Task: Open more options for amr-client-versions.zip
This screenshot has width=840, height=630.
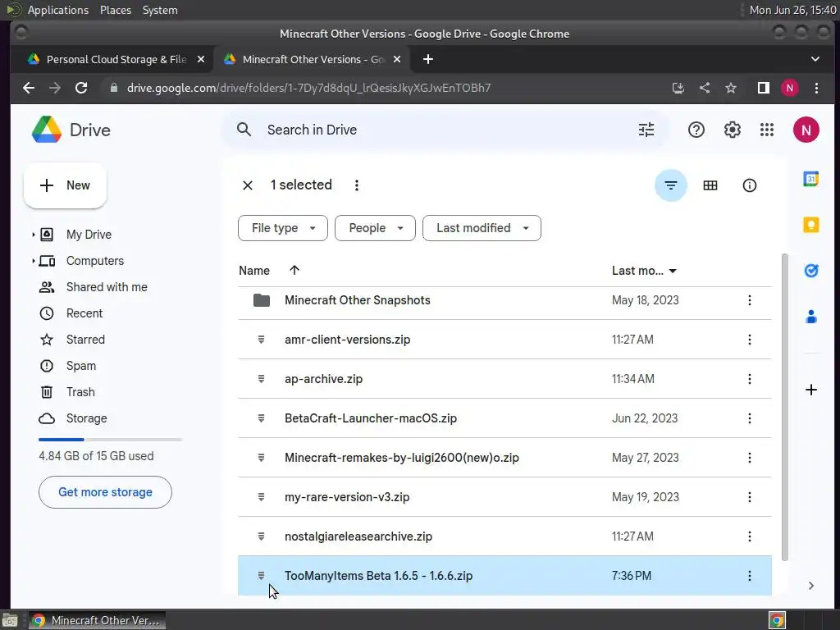Action: coord(750,340)
